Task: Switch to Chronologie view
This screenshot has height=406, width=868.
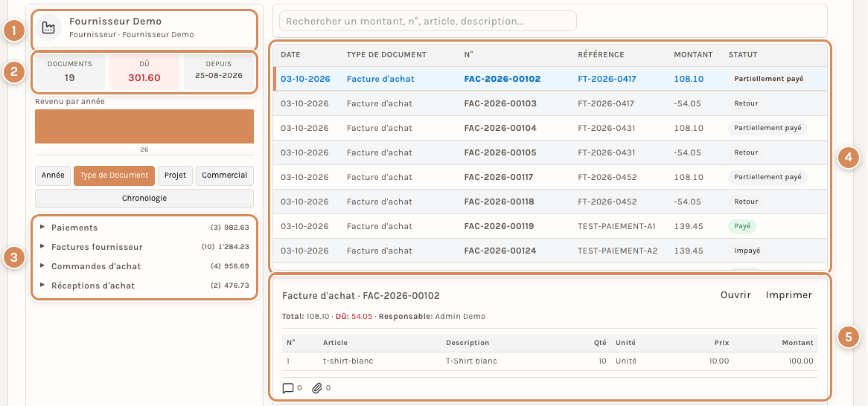Action: click(x=144, y=198)
